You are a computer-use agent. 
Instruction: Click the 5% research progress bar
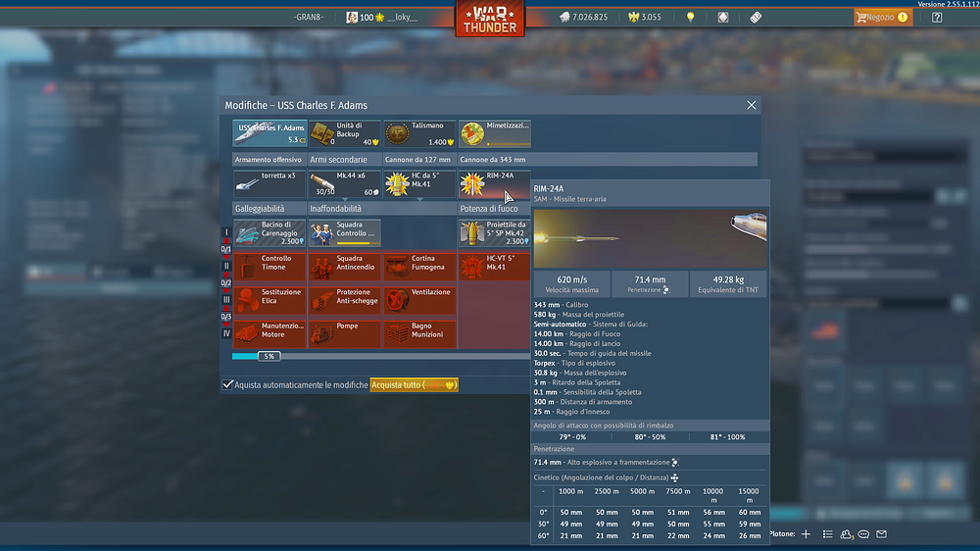381,356
